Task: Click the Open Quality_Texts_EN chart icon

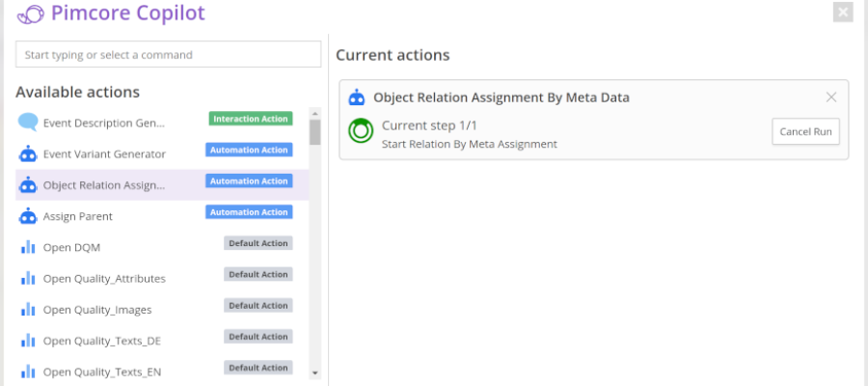Action: click(28, 372)
